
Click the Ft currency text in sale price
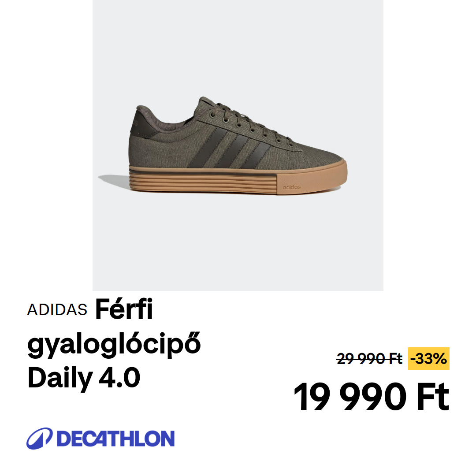(433, 396)
